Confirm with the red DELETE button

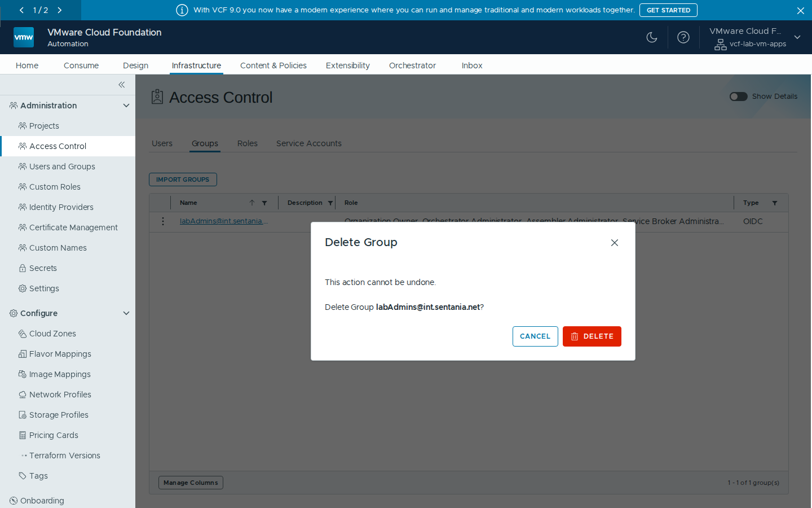click(592, 336)
